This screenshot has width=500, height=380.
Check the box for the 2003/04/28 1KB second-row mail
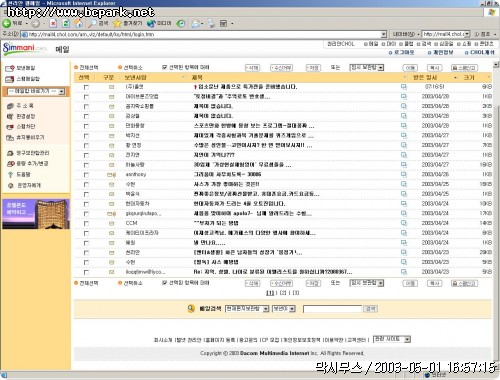[x=86, y=97]
